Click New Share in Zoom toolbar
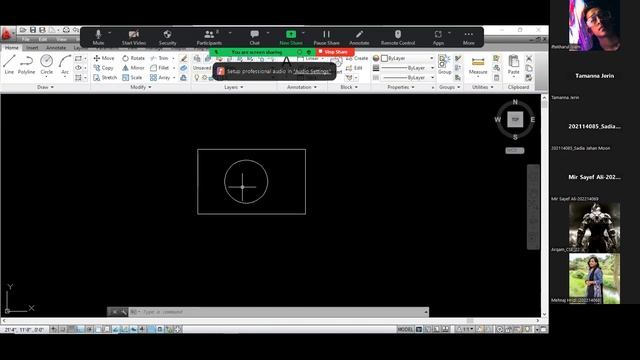This screenshot has height=360, width=640. click(291, 37)
